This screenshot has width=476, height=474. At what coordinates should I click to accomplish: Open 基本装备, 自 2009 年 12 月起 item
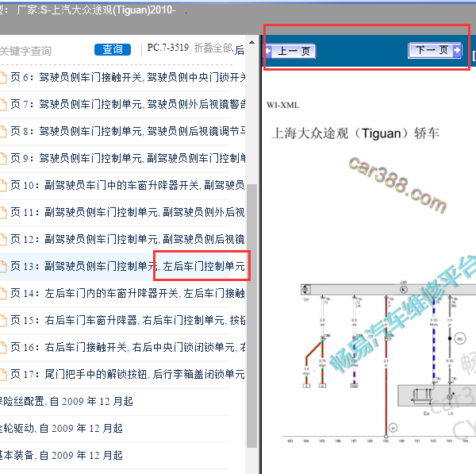coord(61,456)
